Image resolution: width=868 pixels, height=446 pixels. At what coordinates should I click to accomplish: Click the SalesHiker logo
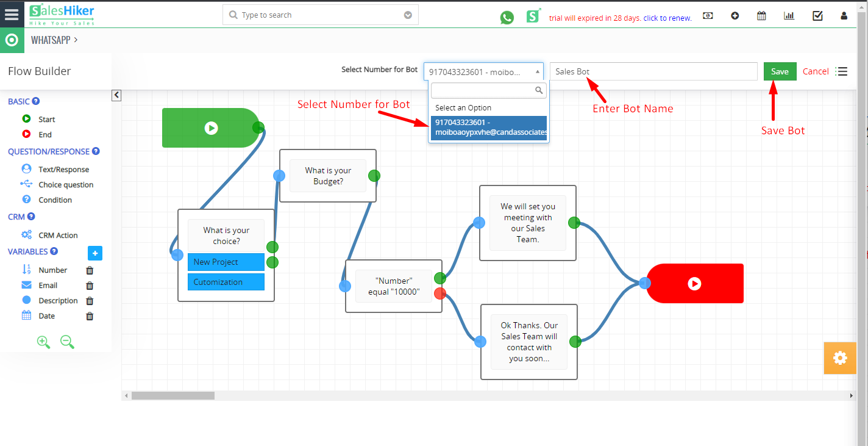(62, 13)
